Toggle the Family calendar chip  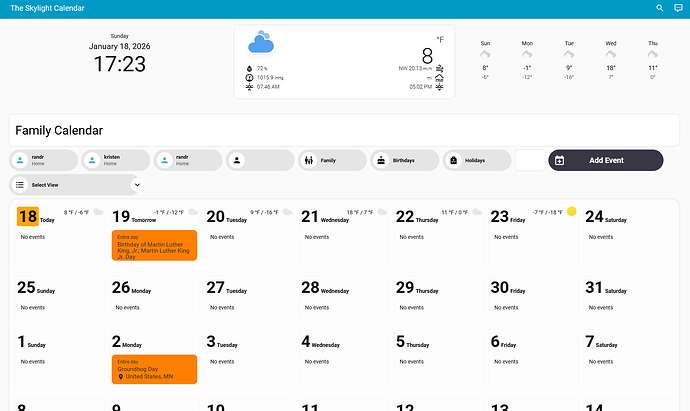coord(332,160)
